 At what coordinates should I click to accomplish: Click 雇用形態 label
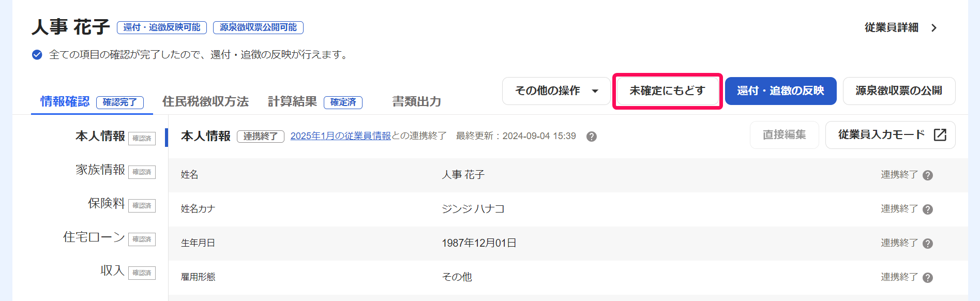click(x=198, y=277)
